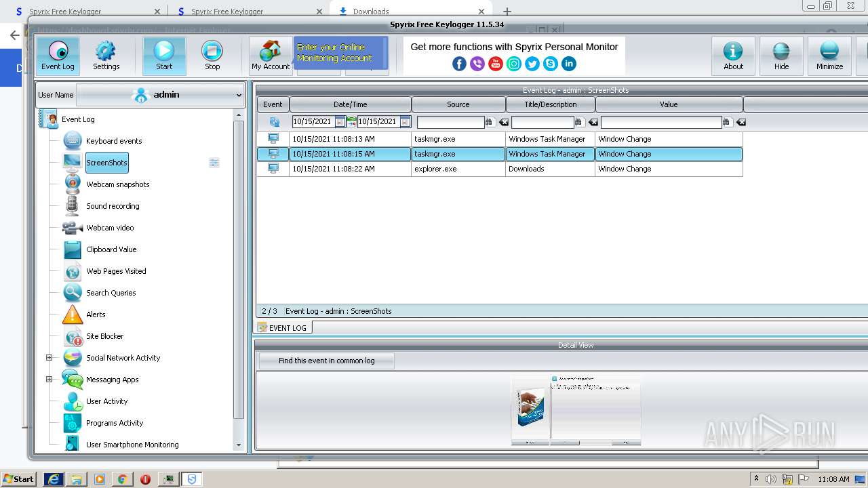This screenshot has height=488, width=868.
Task: Select Alerts in the tree
Action: pos(96,314)
